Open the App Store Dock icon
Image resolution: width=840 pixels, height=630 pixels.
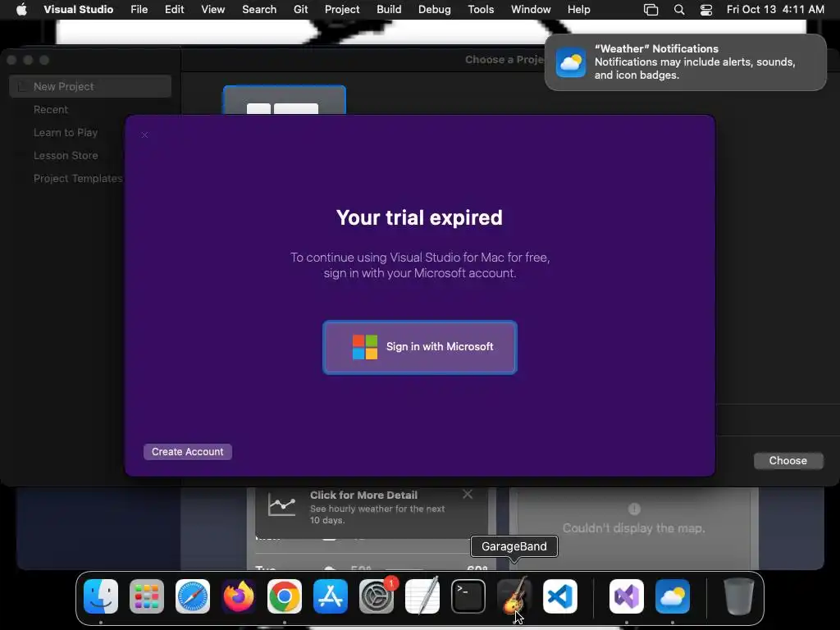point(331,596)
